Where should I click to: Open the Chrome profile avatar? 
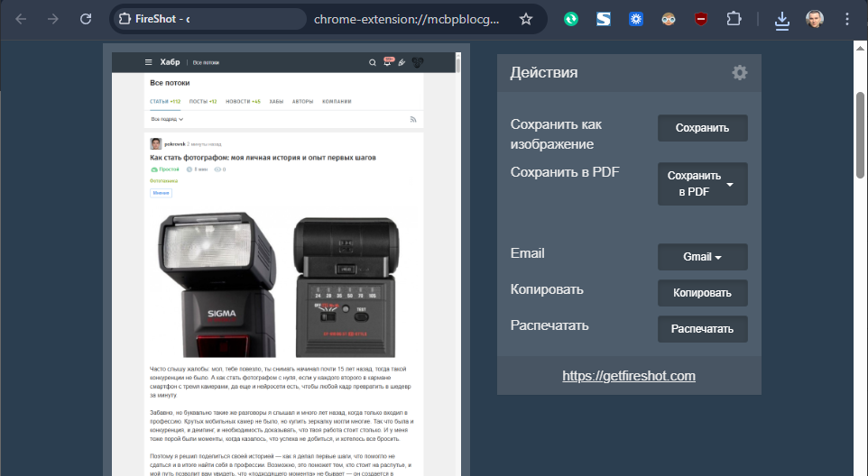[x=814, y=19]
